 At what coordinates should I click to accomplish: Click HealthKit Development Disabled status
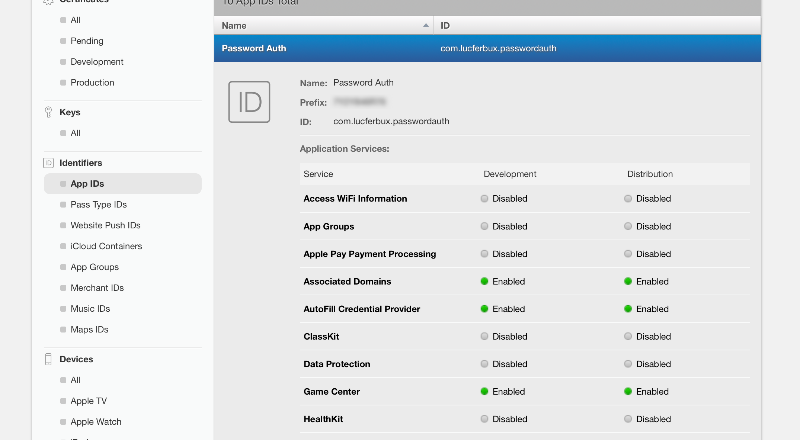pyautogui.click(x=504, y=419)
